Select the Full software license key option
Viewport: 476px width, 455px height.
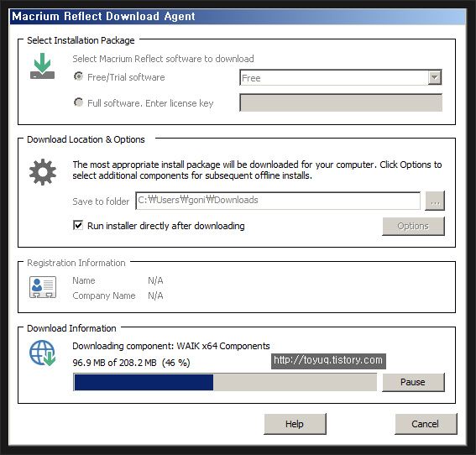(x=79, y=102)
